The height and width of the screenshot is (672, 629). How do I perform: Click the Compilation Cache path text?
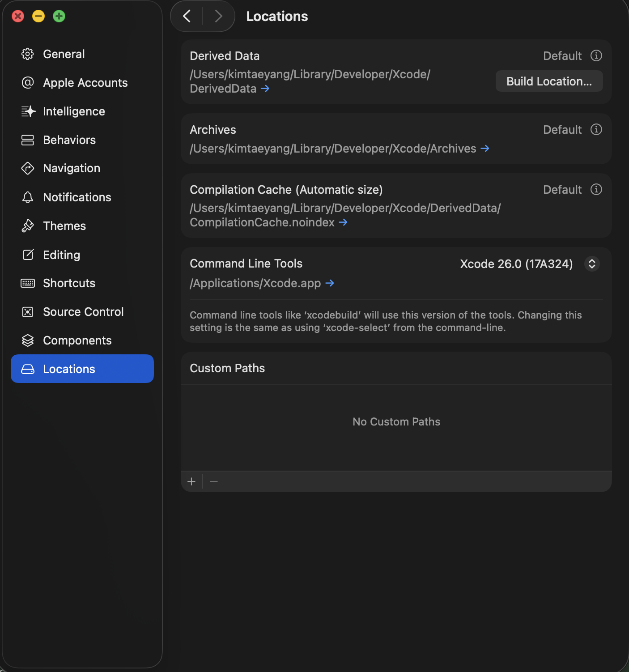click(x=345, y=215)
